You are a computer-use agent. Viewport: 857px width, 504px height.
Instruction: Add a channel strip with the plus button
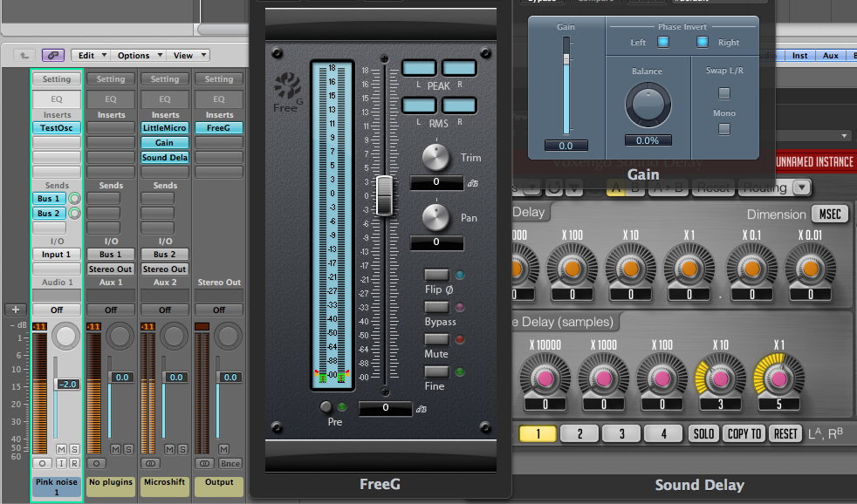(x=16, y=310)
